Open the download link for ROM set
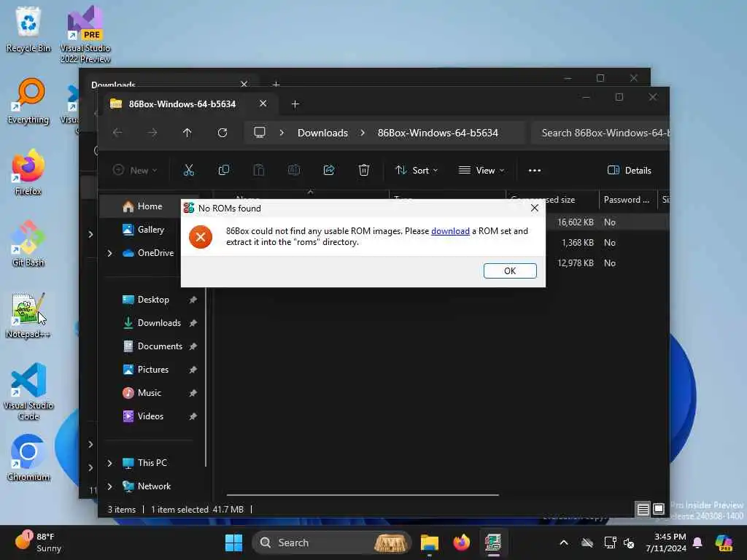The image size is (747, 560). (450, 231)
